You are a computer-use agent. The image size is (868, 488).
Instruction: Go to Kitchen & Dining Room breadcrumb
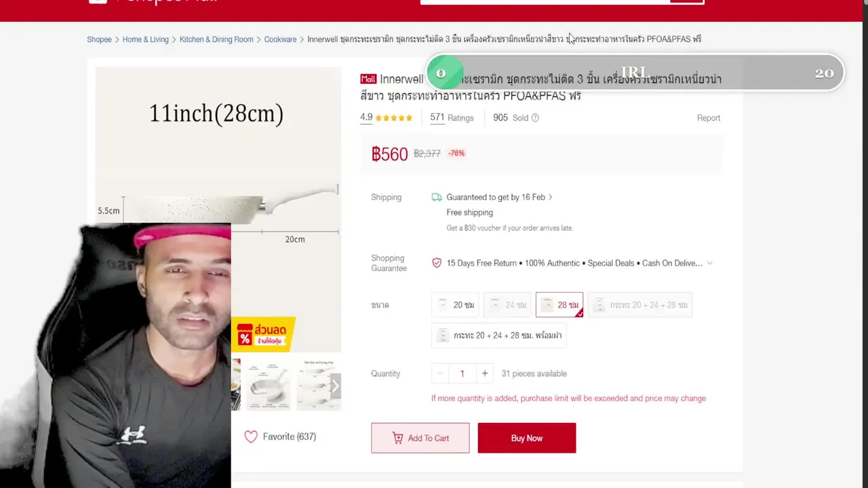tap(216, 39)
